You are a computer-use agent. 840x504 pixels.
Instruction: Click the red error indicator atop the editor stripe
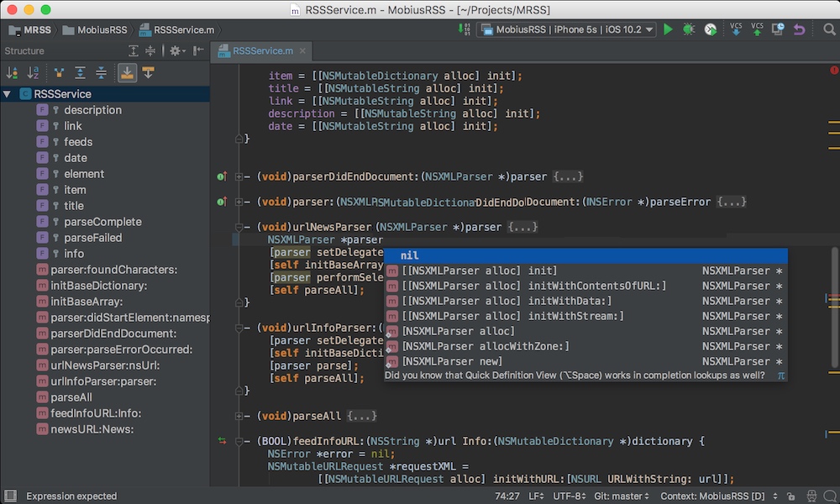coord(834,71)
